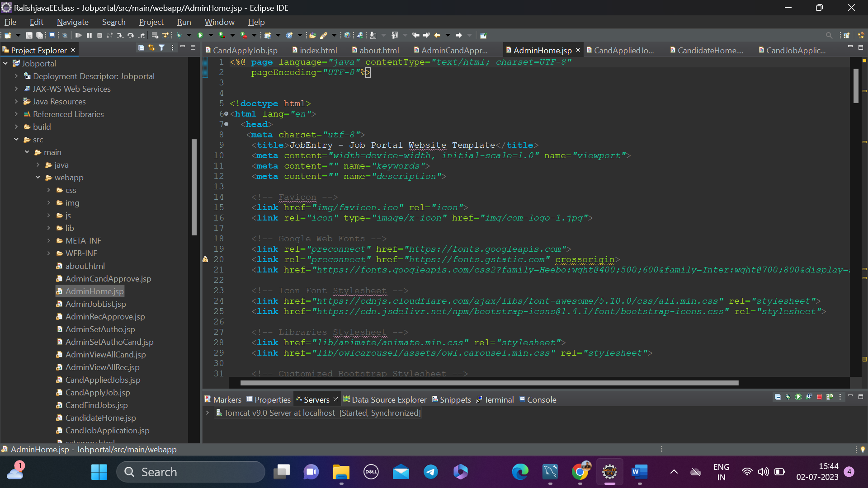Close the AdminHome.jsp editor tab
868x488 pixels.
[578, 50]
